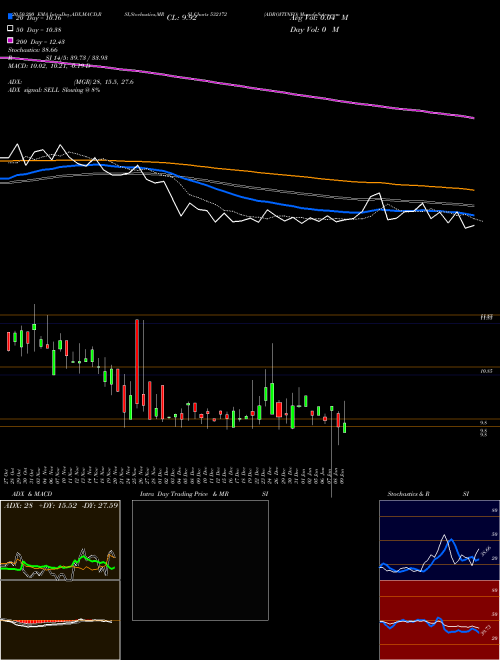This screenshot has height=660, width=500.
Task: Select the '50 Day - 10.38' label
Action: (38, 30)
